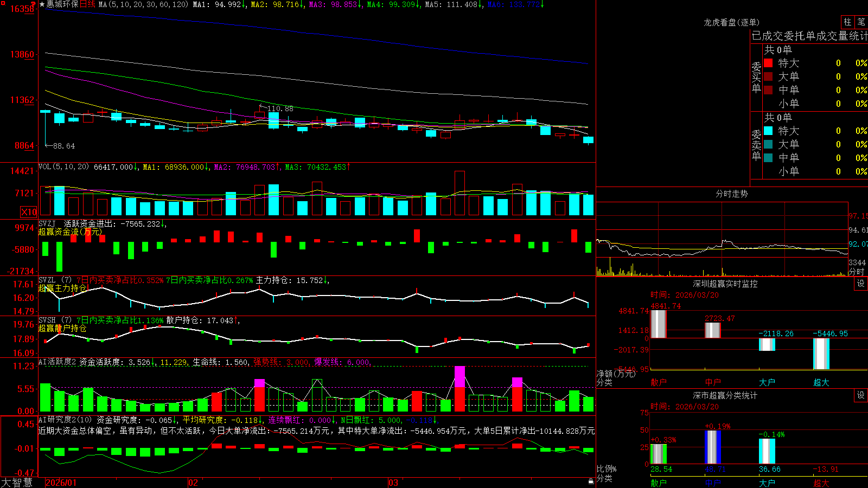Open the SVSH (7) indicator label
868x488 pixels.
click(55, 320)
